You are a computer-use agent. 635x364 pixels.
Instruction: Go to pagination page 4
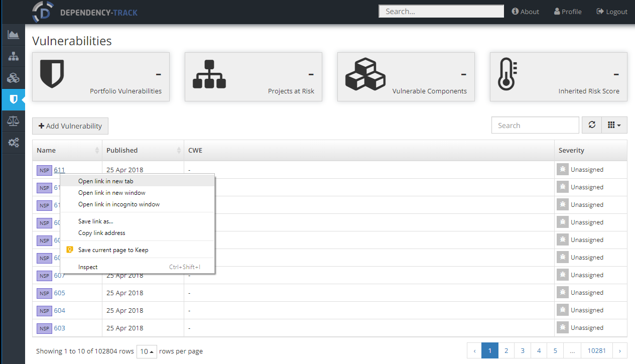pyautogui.click(x=539, y=350)
